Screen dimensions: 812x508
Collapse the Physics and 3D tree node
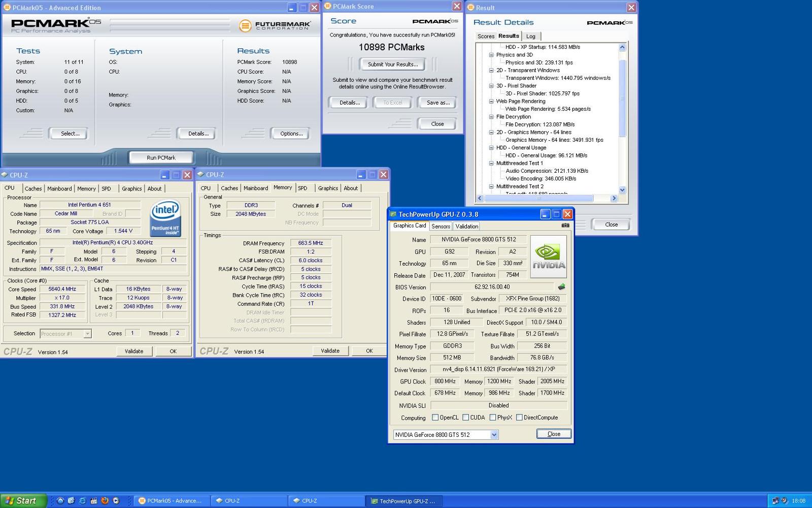(x=491, y=55)
